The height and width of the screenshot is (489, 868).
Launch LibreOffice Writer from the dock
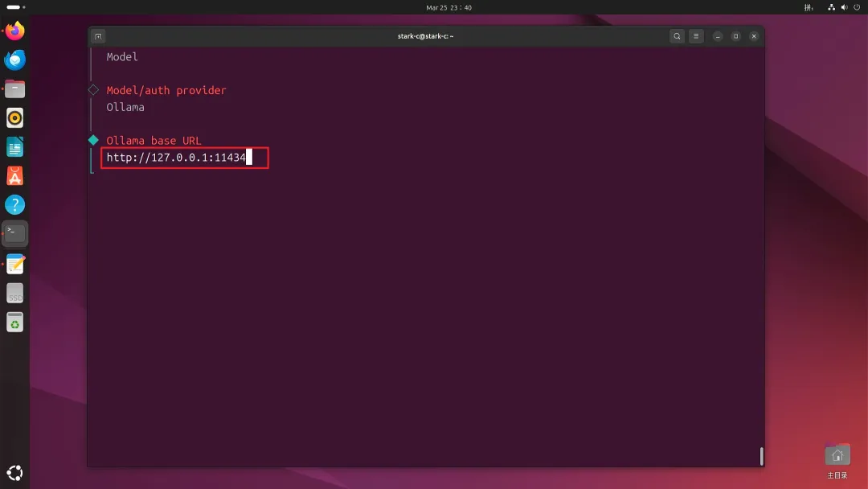[15, 147]
